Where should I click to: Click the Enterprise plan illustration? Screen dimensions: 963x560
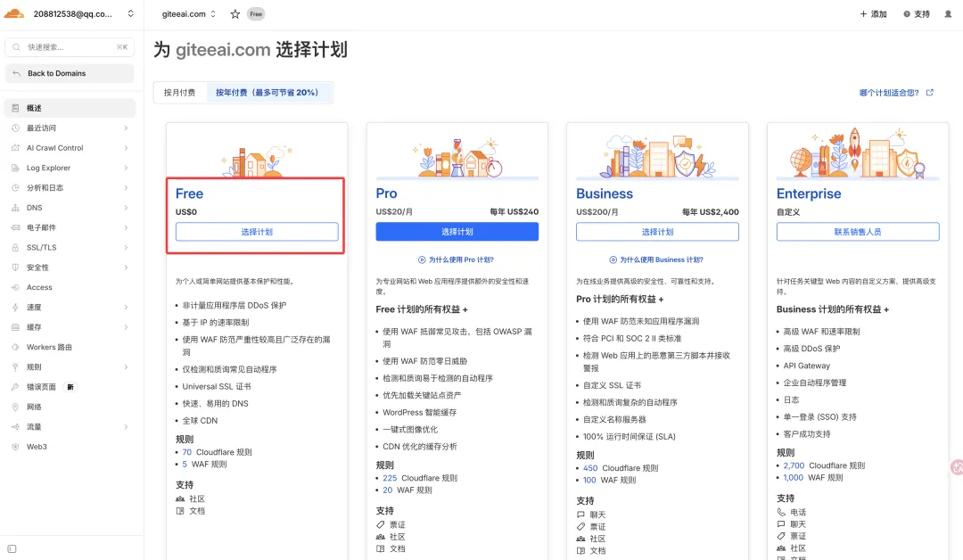pos(858,153)
